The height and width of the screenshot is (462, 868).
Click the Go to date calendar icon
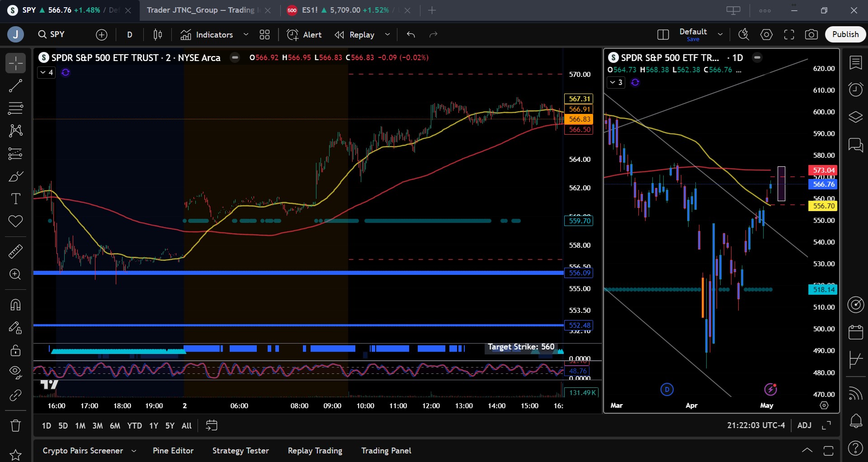coord(212,425)
